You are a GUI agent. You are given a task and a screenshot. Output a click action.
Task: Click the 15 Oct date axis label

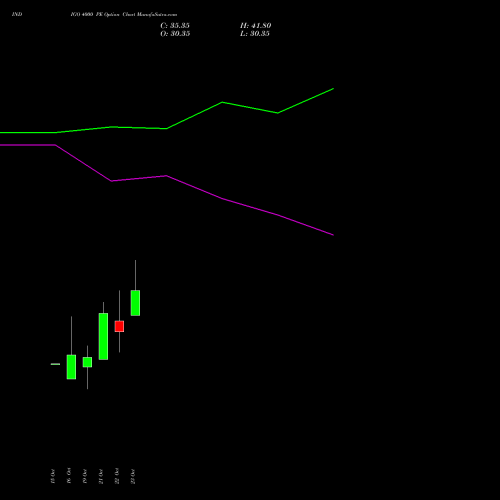click(53, 476)
